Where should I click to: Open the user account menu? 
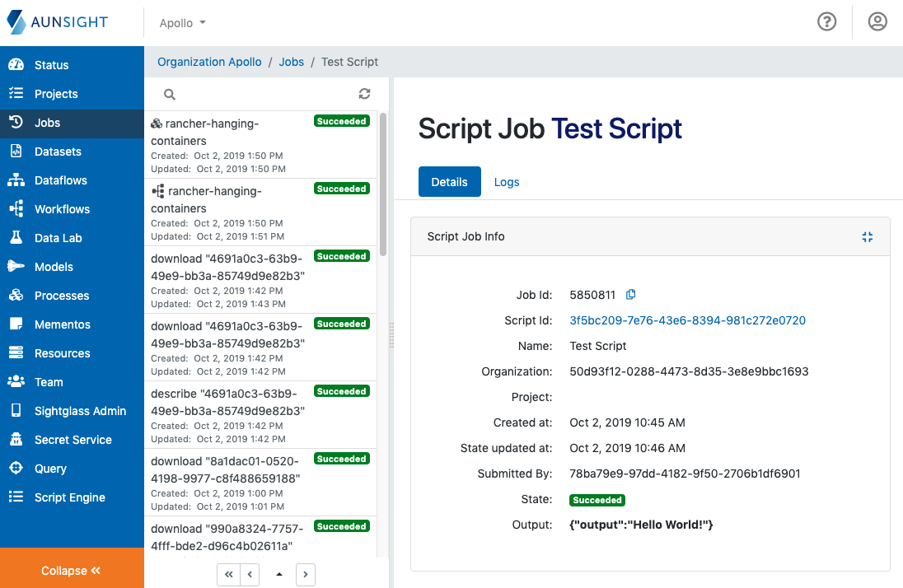point(877,22)
